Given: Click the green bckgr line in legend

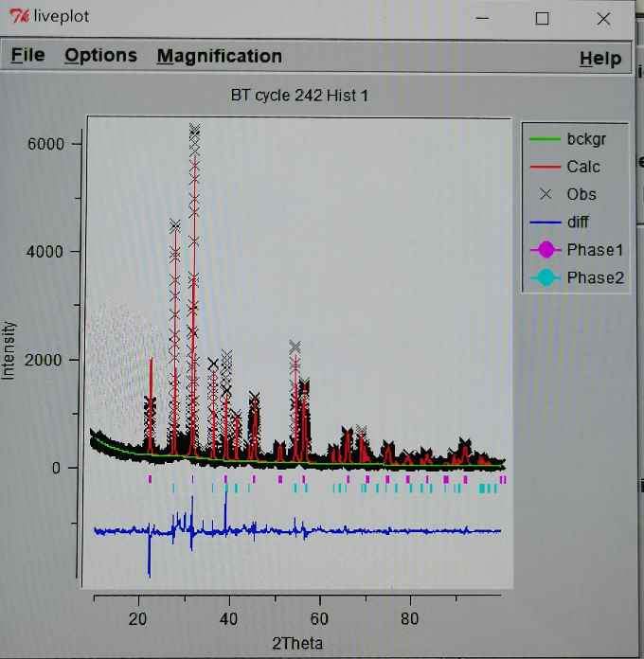Looking at the screenshot, I should [543, 139].
